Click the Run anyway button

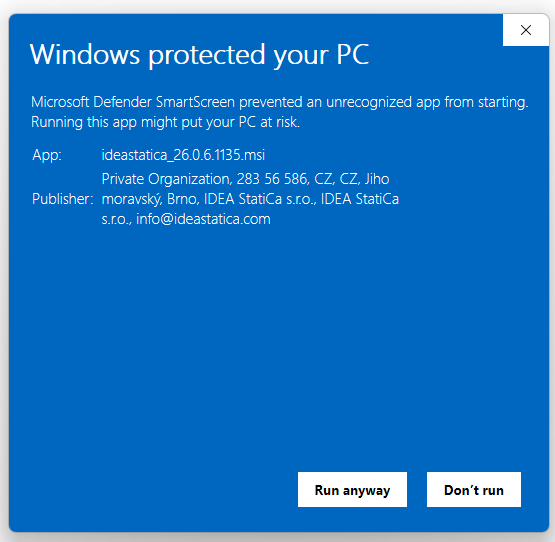(x=352, y=489)
